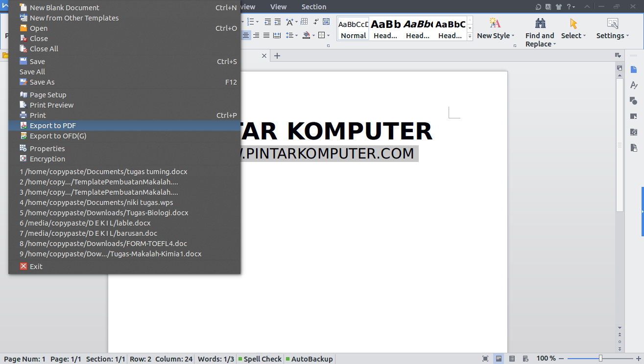This screenshot has width=644, height=364.
Task: Switch to print layout view icon
Action: coord(499,359)
